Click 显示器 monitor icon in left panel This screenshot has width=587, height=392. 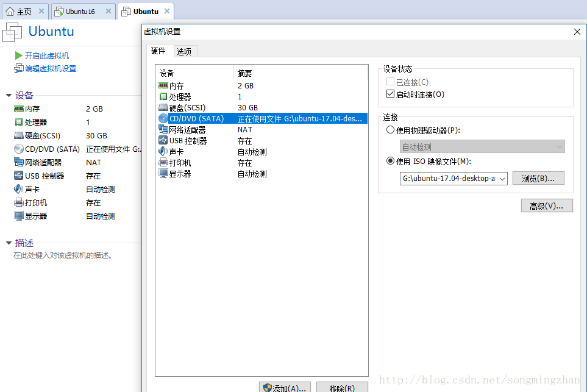[19, 216]
